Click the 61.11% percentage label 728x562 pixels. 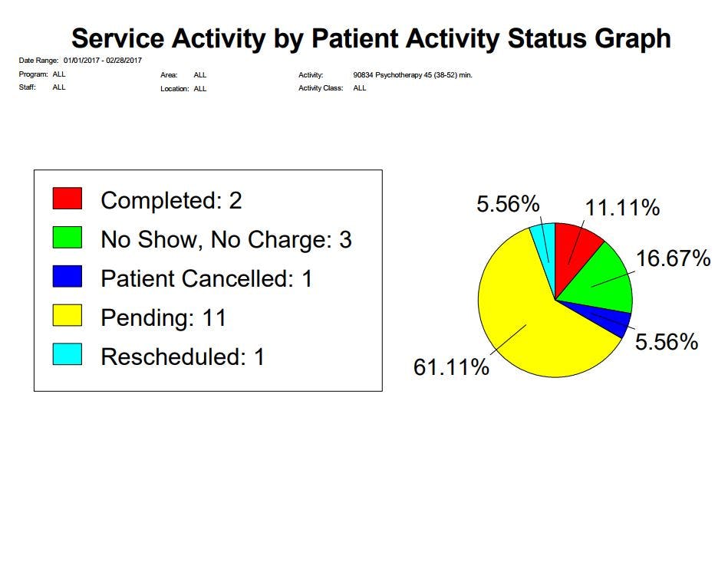pos(451,367)
